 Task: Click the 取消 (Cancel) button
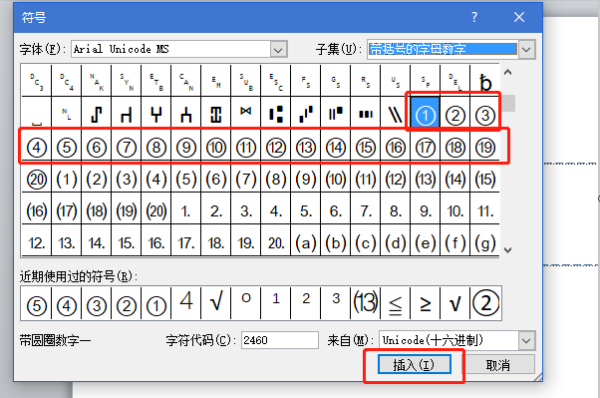pyautogui.click(x=498, y=365)
